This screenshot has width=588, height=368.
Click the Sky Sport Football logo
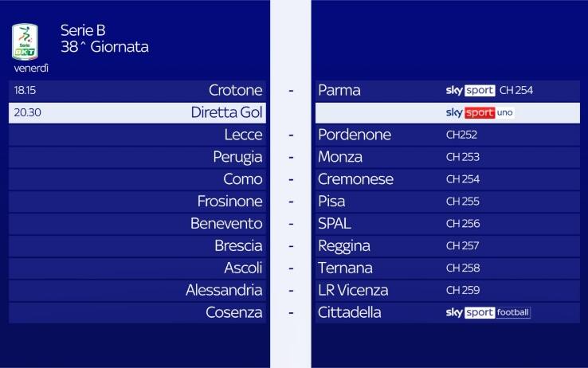coord(488,312)
